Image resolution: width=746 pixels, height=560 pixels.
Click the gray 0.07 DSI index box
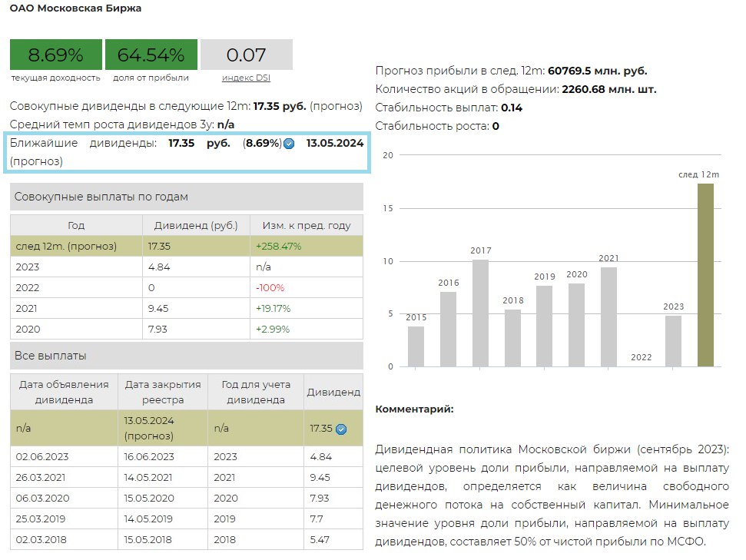point(246,55)
